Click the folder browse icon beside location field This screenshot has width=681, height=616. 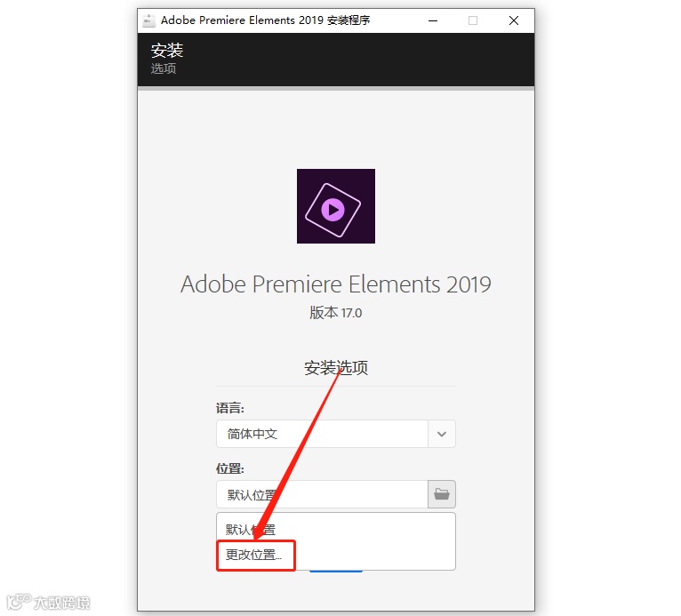point(441,494)
